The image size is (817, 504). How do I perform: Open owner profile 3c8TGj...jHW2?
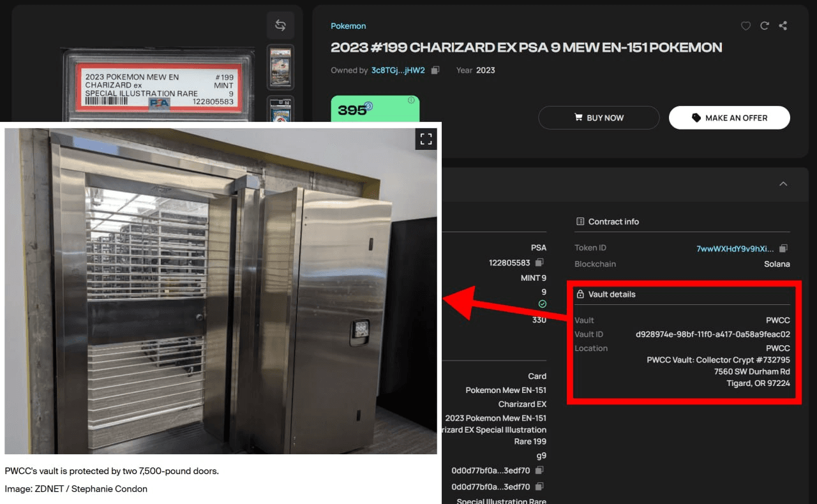(x=398, y=70)
